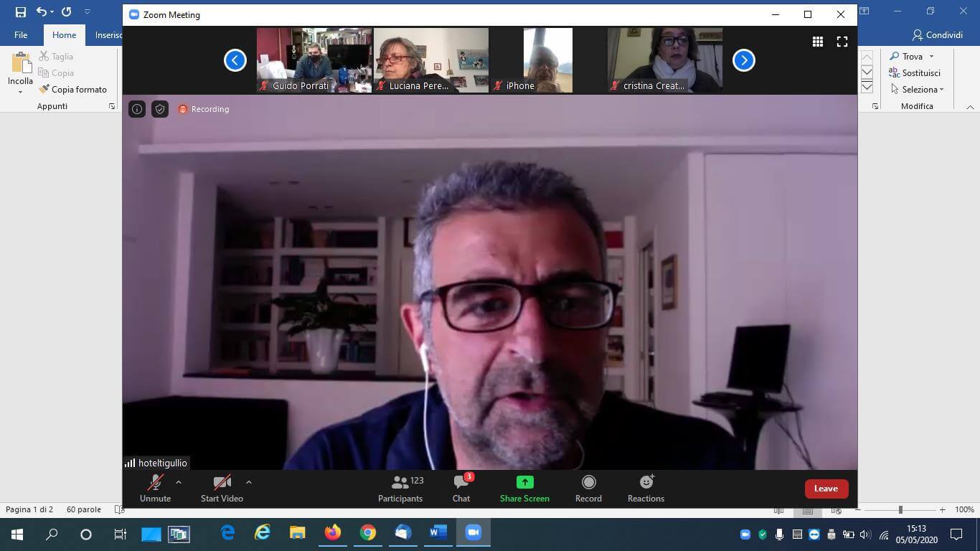Image resolution: width=980 pixels, height=551 pixels.
Task: Open Google Chrome from the taskbar
Action: 368,533
